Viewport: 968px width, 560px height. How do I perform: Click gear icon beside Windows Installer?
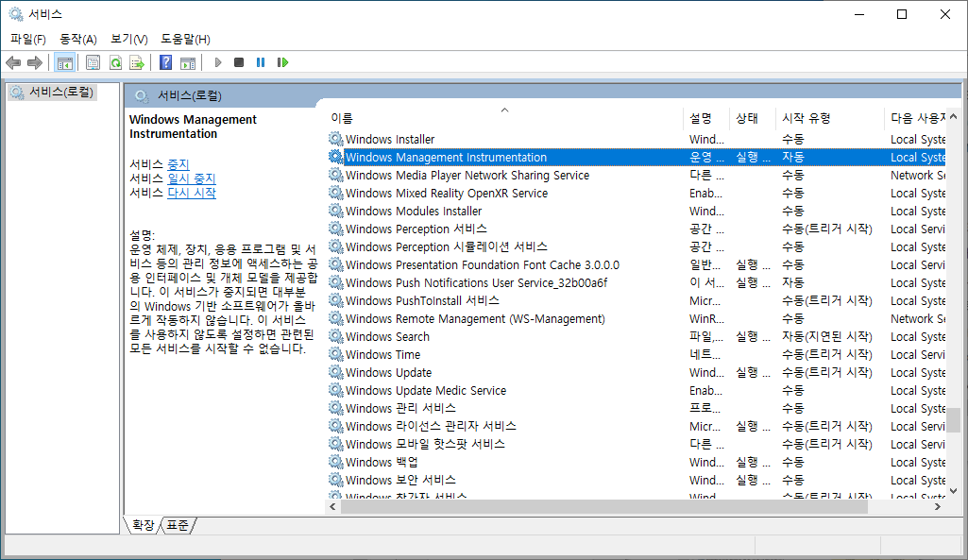coord(336,139)
